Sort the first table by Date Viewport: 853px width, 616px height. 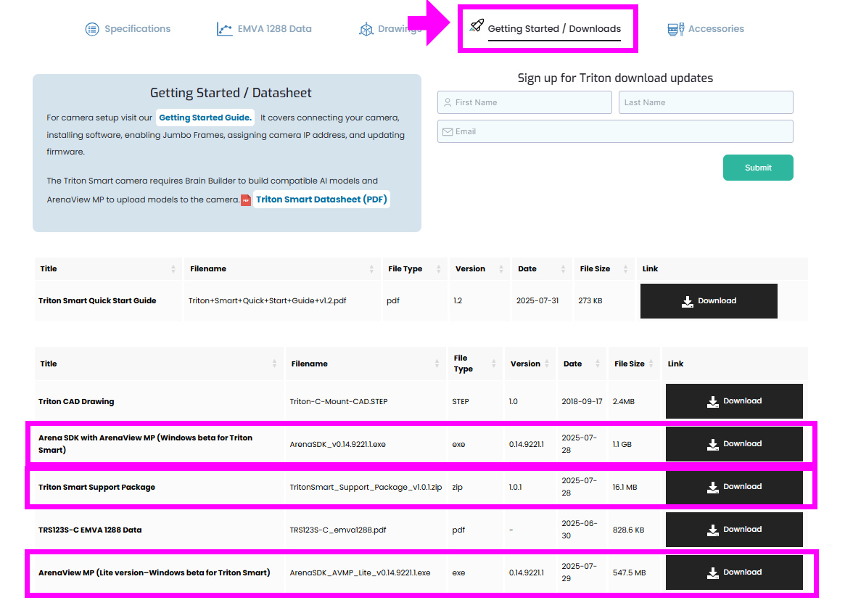click(x=564, y=269)
